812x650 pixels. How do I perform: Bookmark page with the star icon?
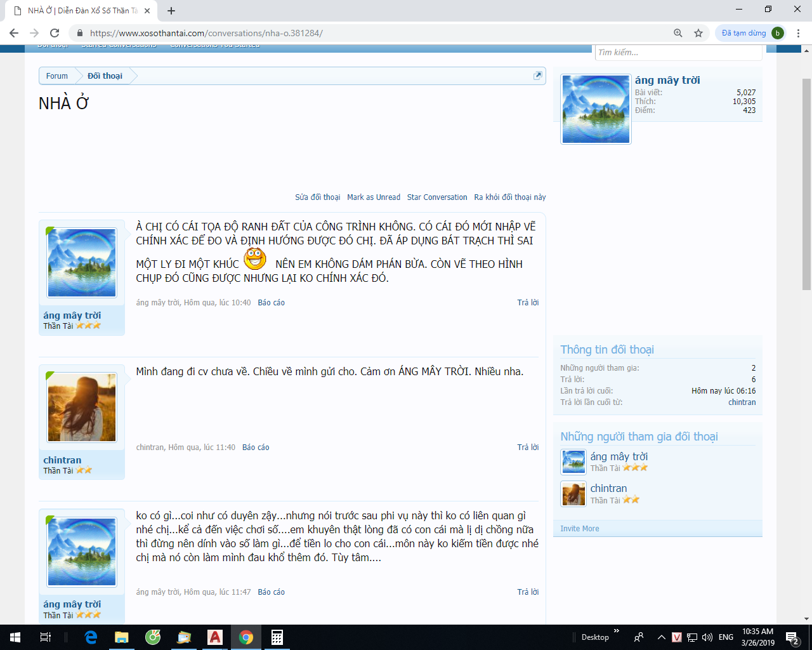point(698,33)
